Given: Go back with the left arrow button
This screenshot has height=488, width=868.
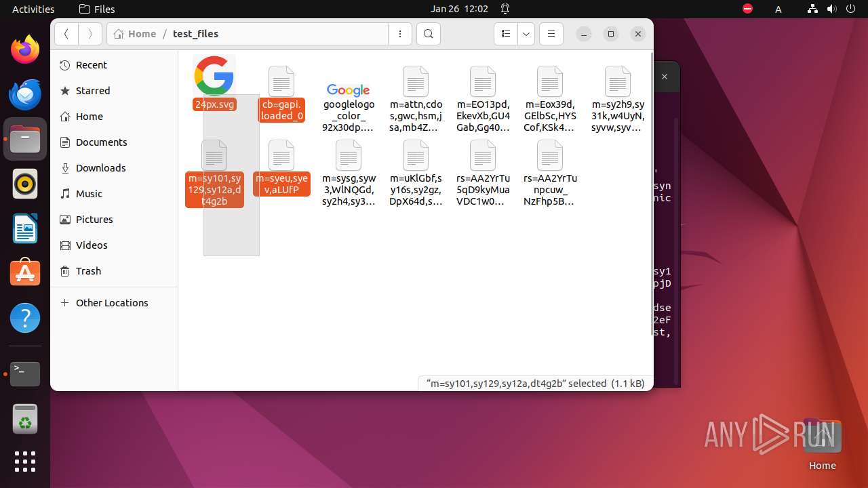Looking at the screenshot, I should coord(66,34).
